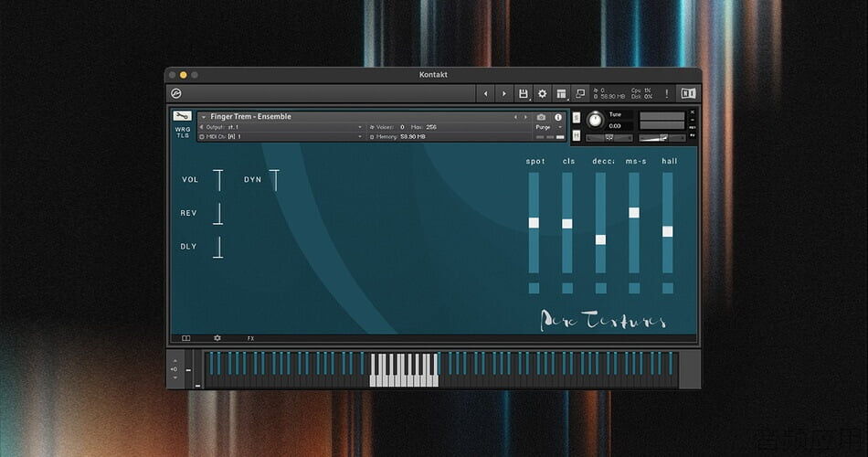This screenshot has height=457, width=868.
Task: Toggle the ms-s mic on/off square
Action: pyautogui.click(x=634, y=288)
